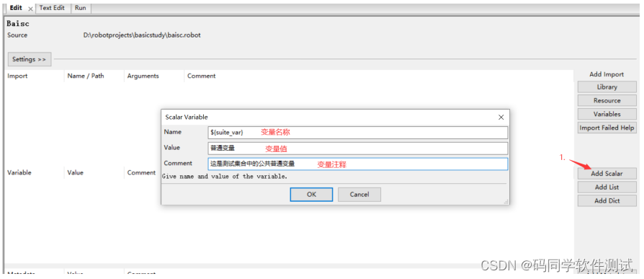644x279 pixels.
Task: Cancel the Scalar Variable dialog
Action: 359,195
